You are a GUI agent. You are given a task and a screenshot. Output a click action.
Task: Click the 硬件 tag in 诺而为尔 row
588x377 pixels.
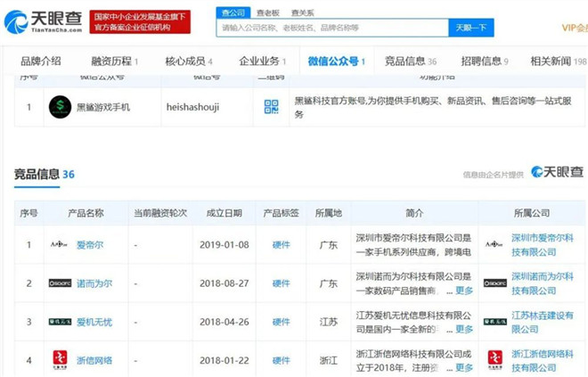282,283
